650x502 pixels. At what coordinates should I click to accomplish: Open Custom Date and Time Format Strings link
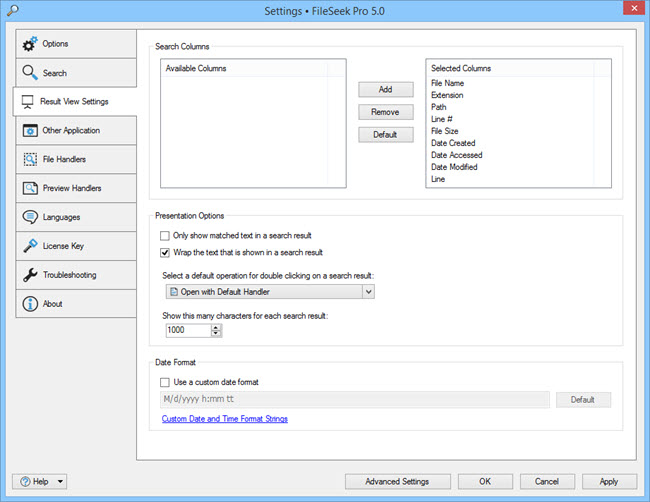(225, 419)
